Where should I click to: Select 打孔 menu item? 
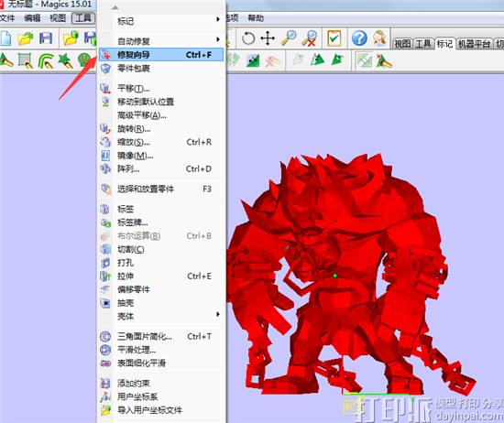point(160,263)
